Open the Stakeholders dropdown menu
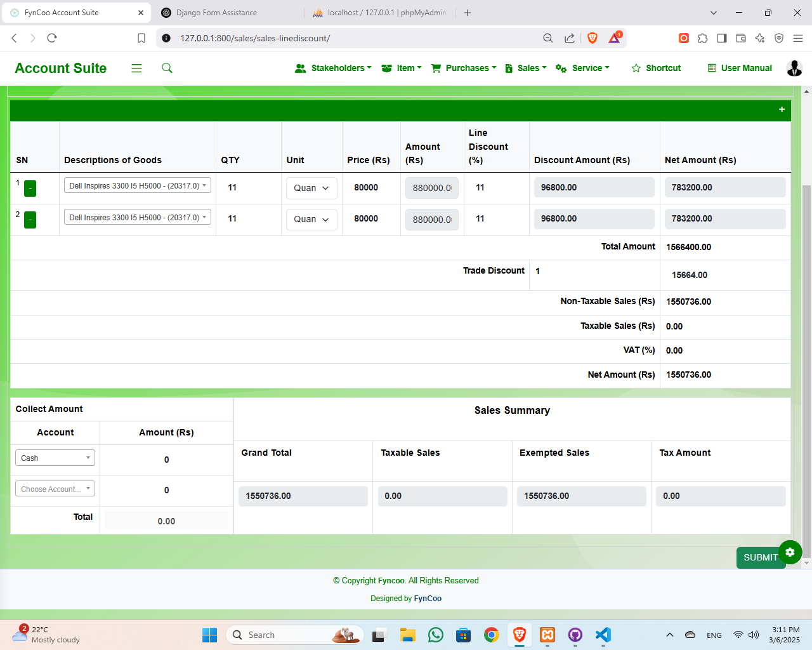Screen dimensions: 812x650 333,68
